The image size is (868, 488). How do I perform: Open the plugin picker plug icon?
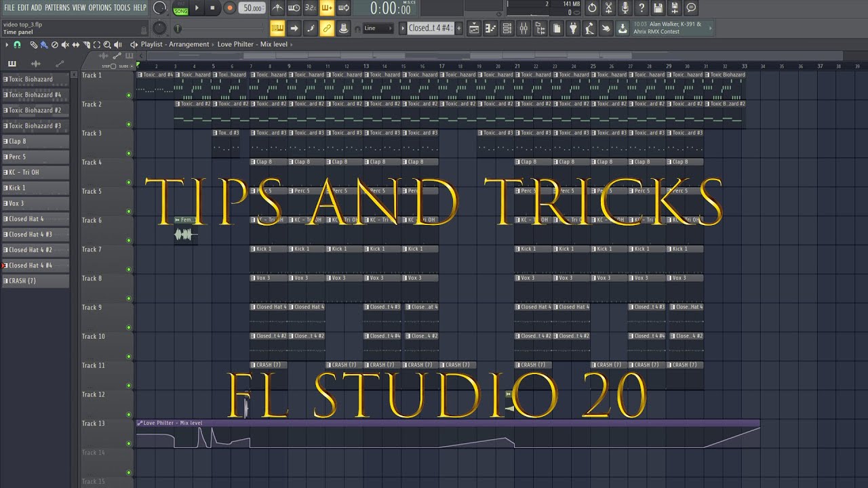573,28
